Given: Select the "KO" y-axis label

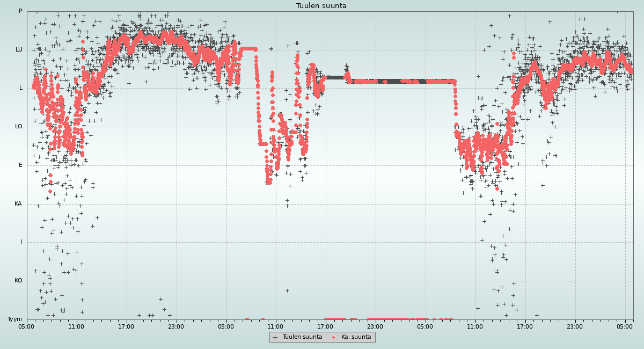Looking at the screenshot, I should click(18, 281).
